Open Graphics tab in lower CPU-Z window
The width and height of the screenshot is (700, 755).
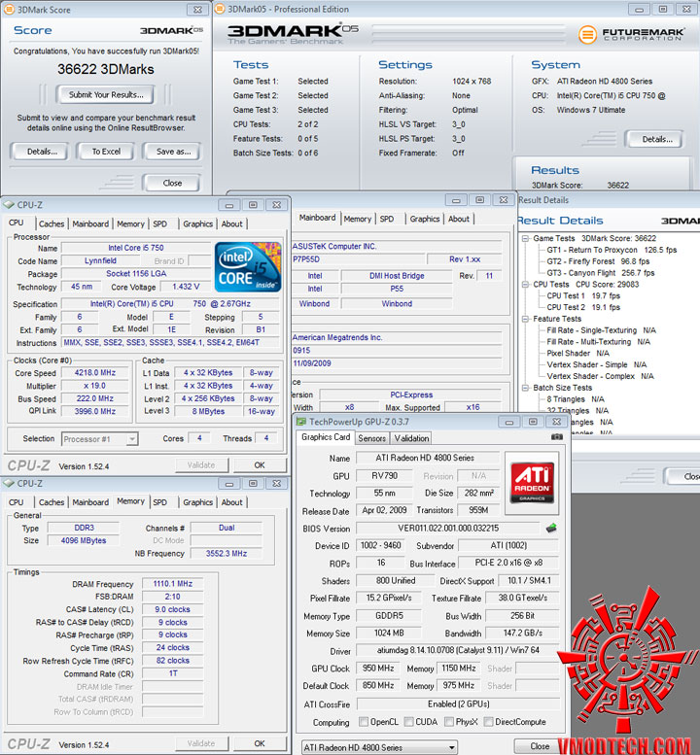(x=197, y=502)
